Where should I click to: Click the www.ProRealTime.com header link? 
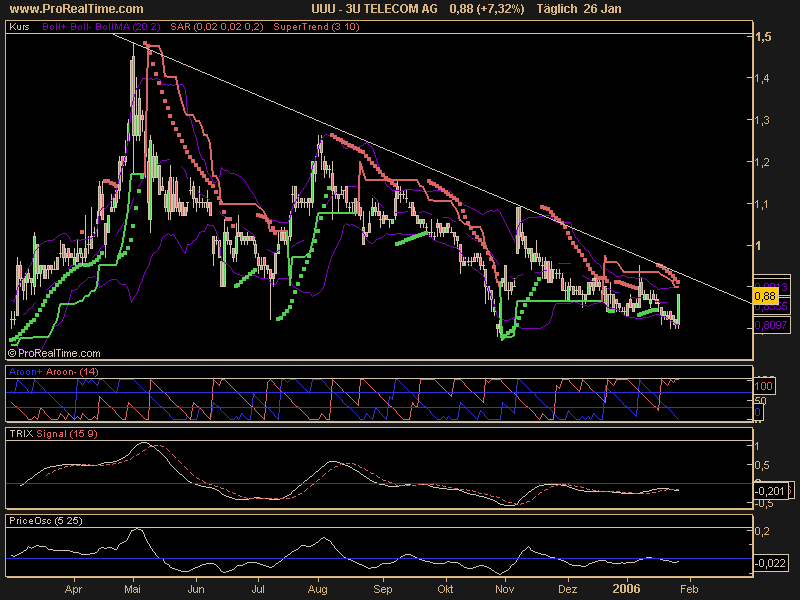coord(77,9)
